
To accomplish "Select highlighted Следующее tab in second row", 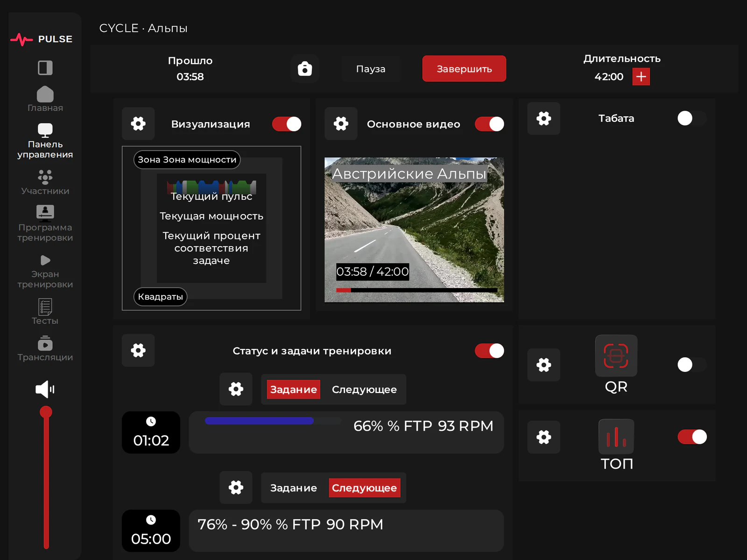I will 365,488.
